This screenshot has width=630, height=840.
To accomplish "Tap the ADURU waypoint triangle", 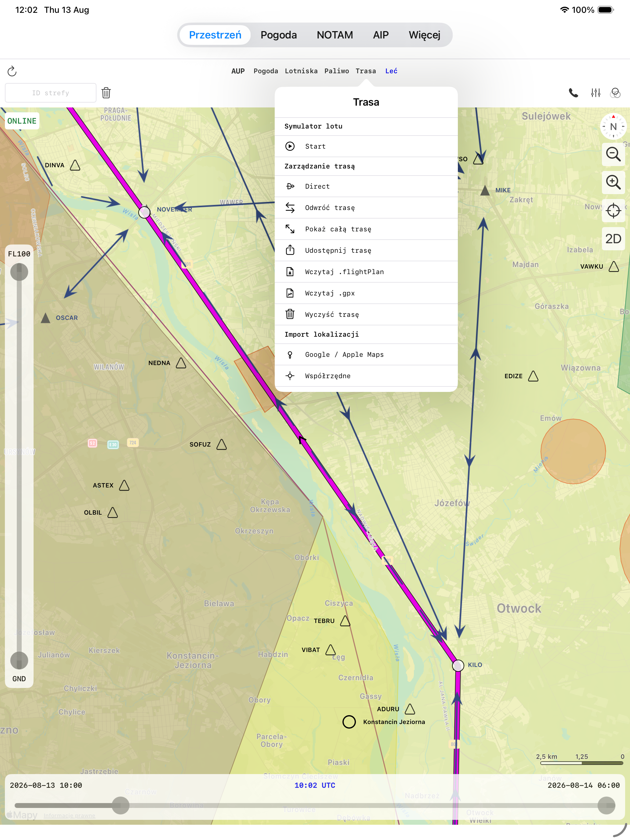I will tap(410, 709).
